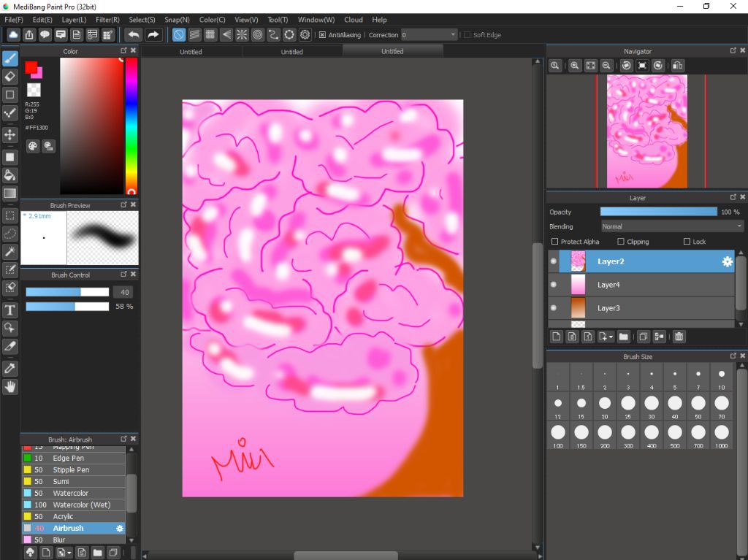748x560 pixels.
Task: Delete layer with trash icon
Action: [679, 337]
